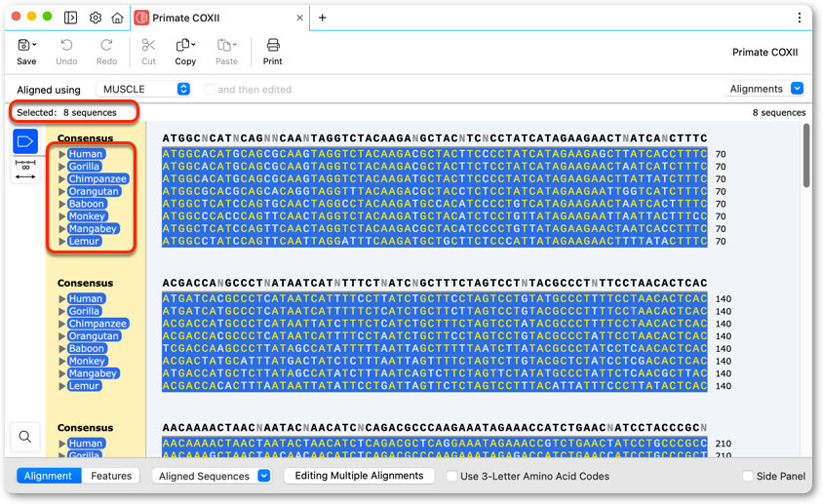Select Baboon label in second block

pyautogui.click(x=87, y=349)
